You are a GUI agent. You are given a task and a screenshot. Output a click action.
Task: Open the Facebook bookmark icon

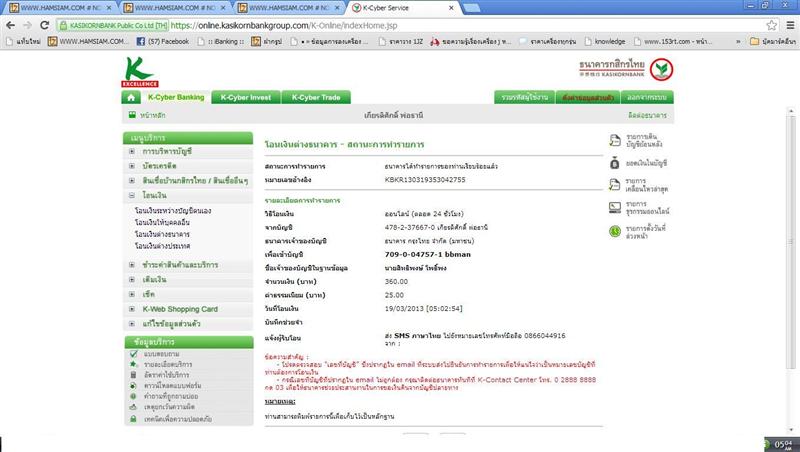tap(141, 41)
